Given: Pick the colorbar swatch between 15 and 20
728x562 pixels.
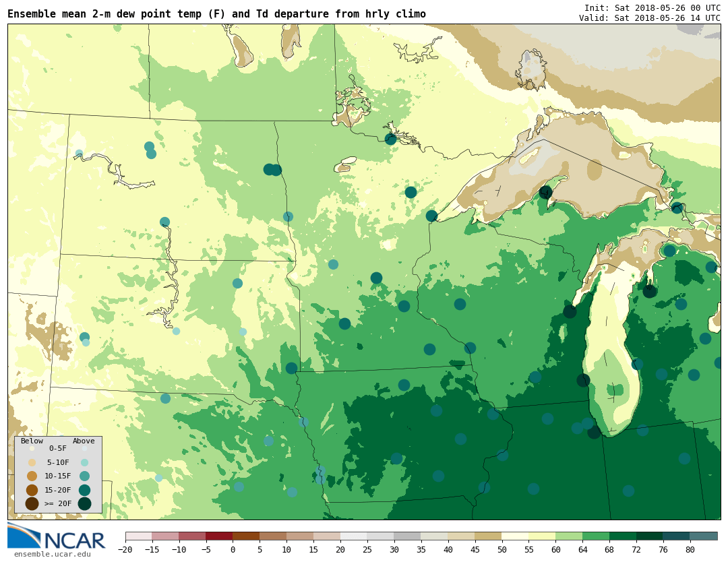Looking at the screenshot, I should (327, 536).
